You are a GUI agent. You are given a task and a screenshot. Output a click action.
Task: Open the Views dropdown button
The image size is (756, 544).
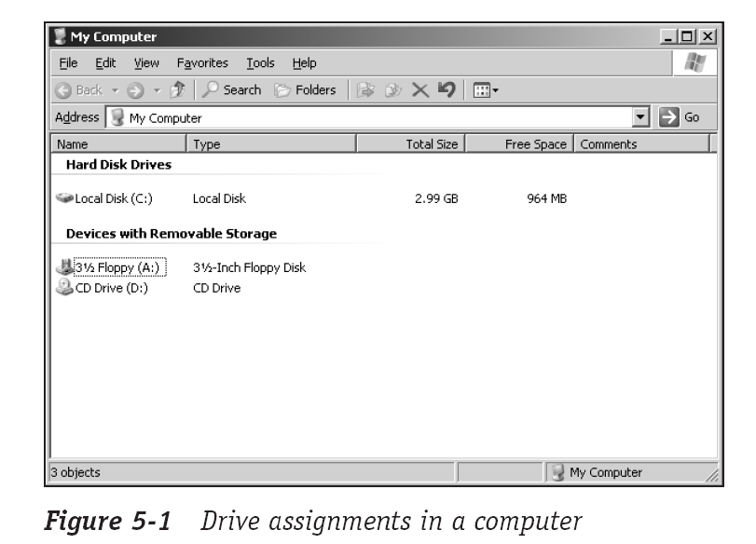tap(488, 90)
